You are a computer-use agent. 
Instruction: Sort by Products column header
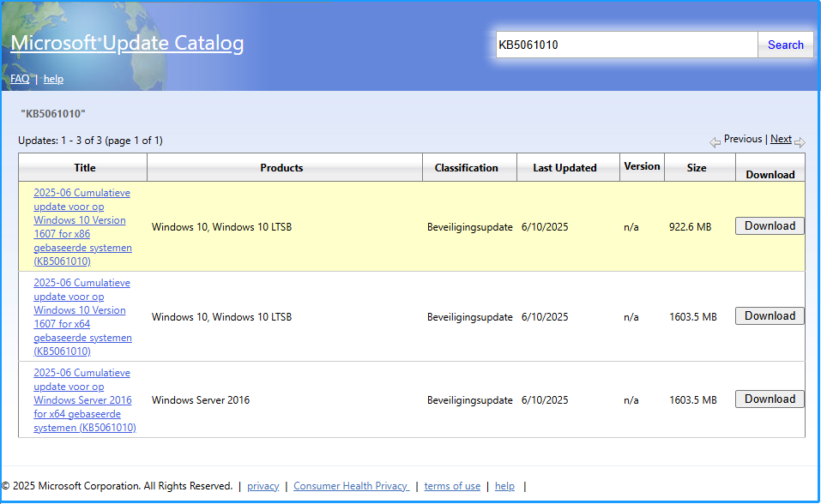click(x=281, y=168)
